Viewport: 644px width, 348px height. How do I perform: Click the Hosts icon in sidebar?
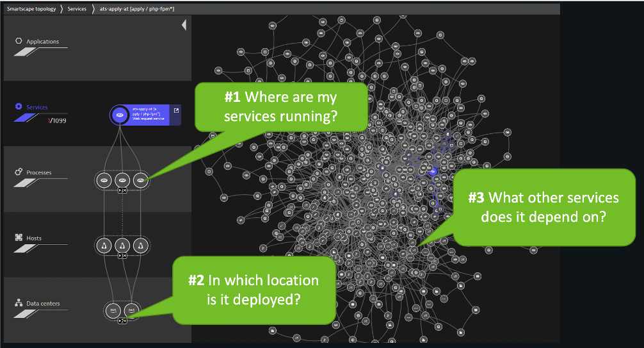(19, 238)
